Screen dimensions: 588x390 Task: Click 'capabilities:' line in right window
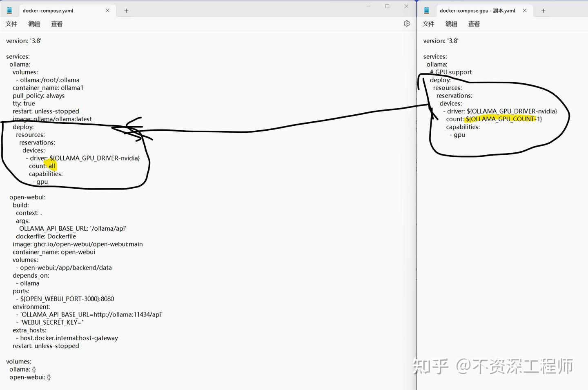463,127
